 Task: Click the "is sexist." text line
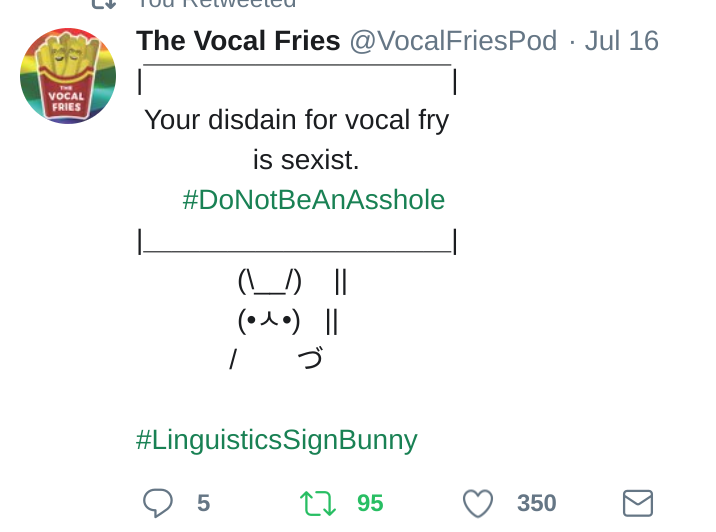[x=306, y=160]
